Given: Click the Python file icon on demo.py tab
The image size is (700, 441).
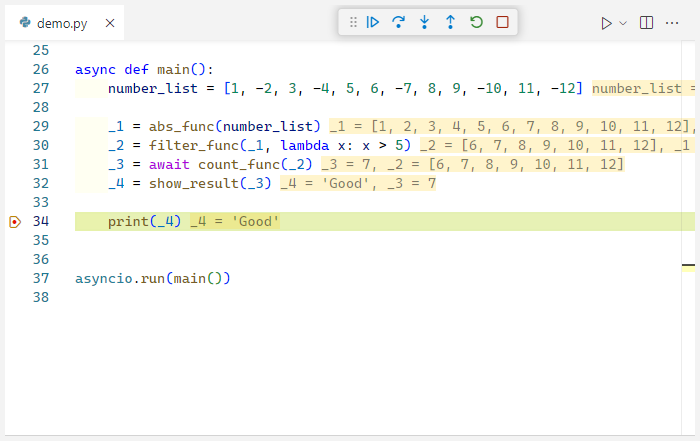Looking at the screenshot, I should click(x=25, y=22).
